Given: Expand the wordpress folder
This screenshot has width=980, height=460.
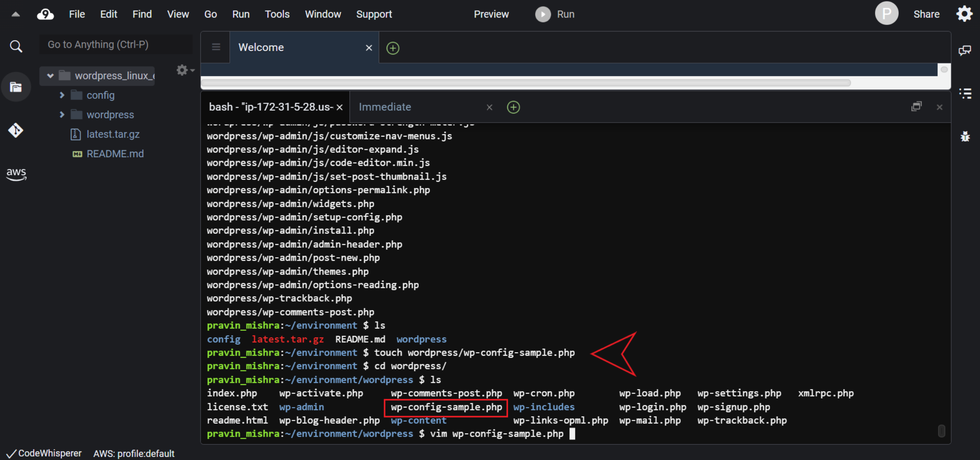Looking at the screenshot, I should click(x=62, y=114).
